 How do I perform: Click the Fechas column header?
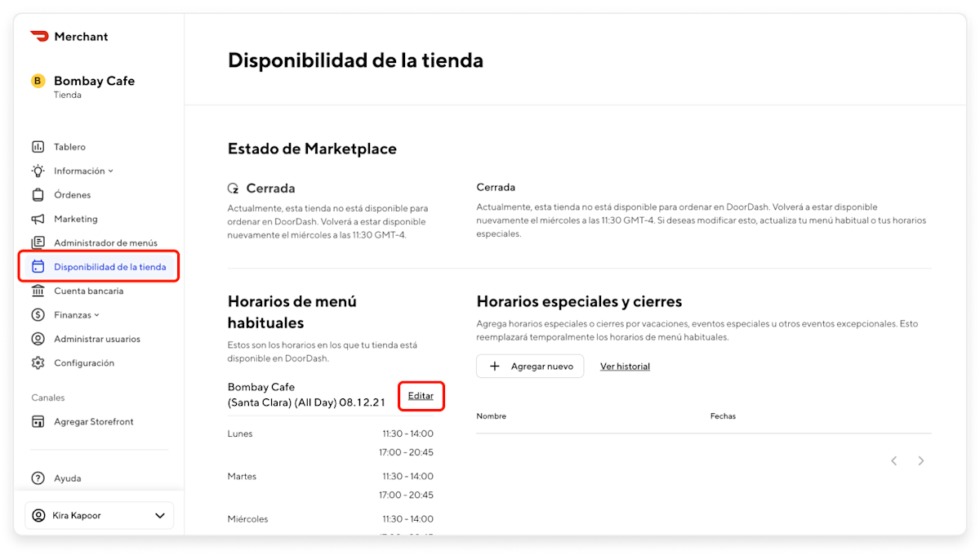(723, 416)
